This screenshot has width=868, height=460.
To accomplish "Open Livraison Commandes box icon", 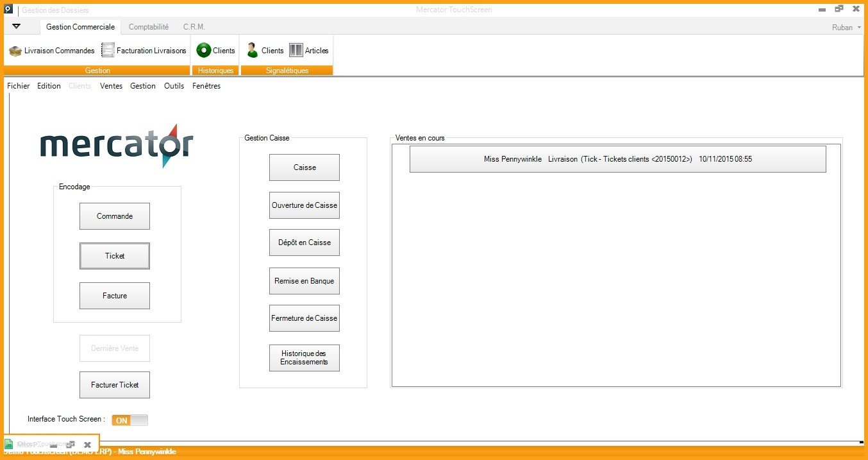I will click(x=15, y=51).
